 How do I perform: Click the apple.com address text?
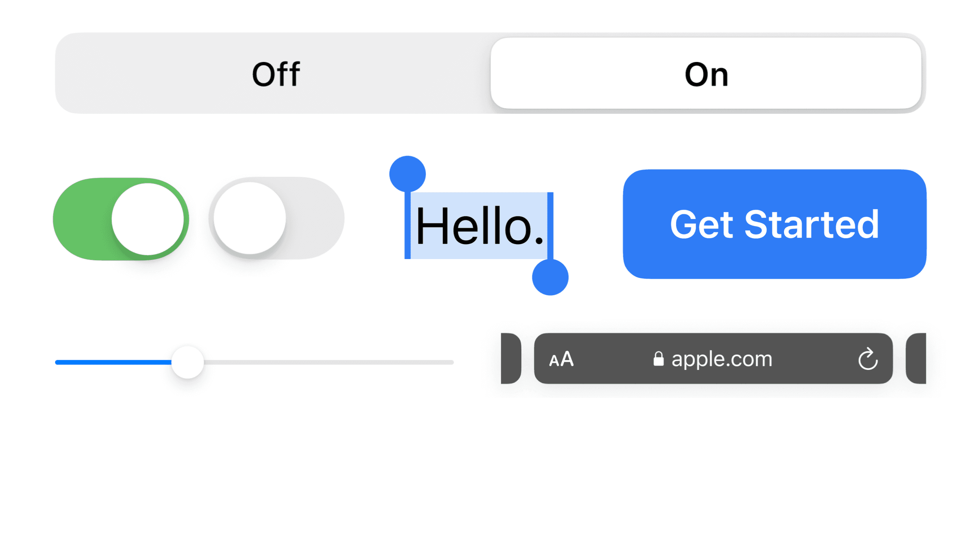point(722,359)
